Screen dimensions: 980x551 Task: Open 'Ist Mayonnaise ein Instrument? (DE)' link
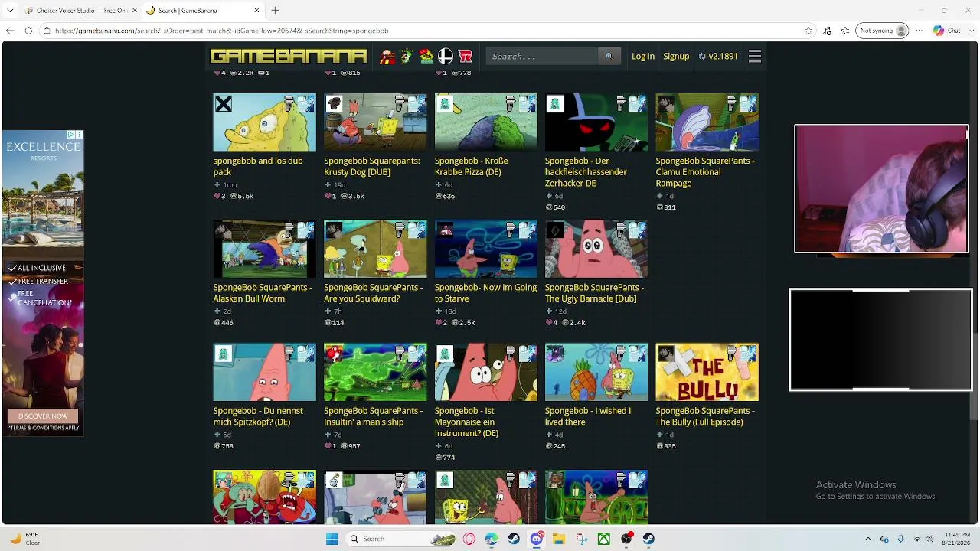466,422
